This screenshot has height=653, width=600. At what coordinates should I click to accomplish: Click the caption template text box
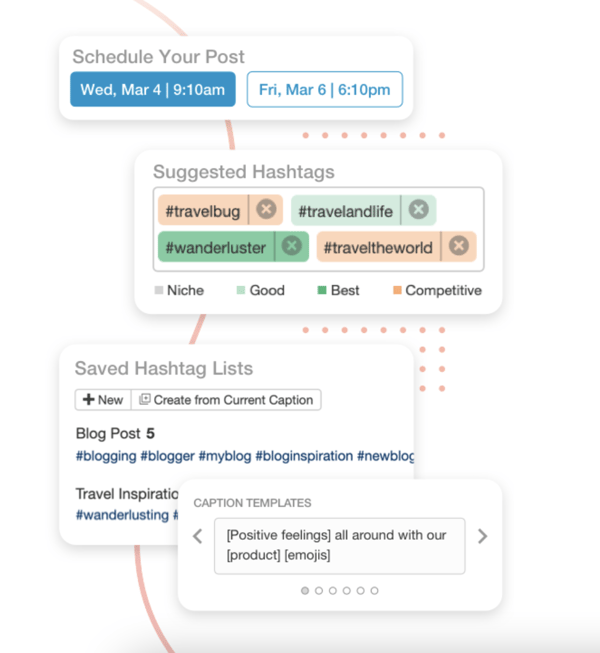point(340,544)
